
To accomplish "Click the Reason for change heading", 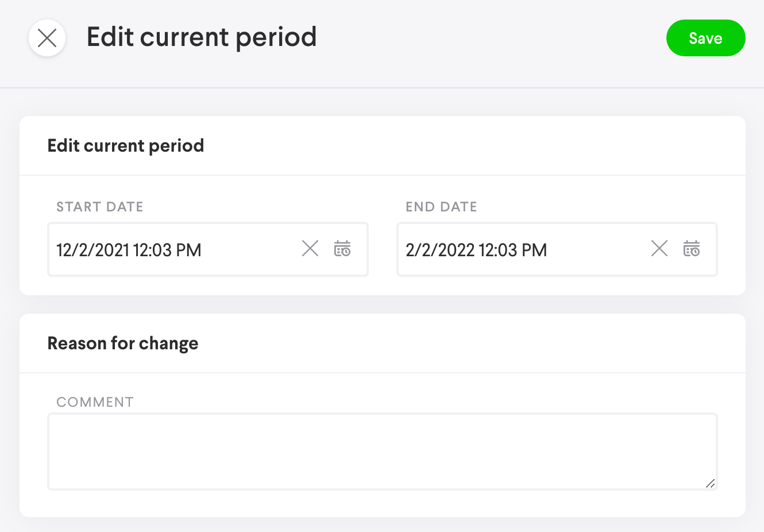I will pos(123,344).
